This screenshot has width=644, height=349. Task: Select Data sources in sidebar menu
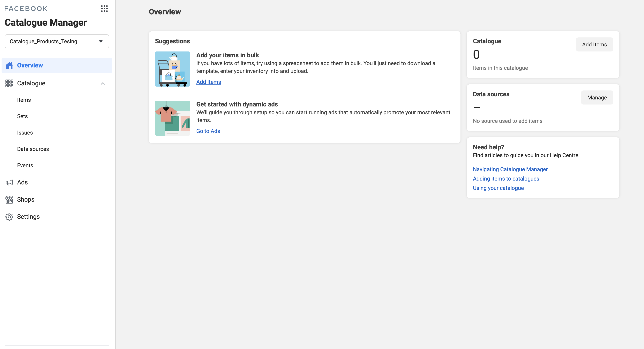33,149
